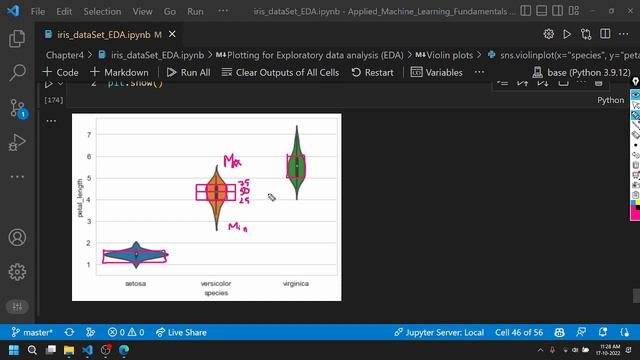
Task: Open Copilot status icon in status bar
Action: [x=559, y=332]
